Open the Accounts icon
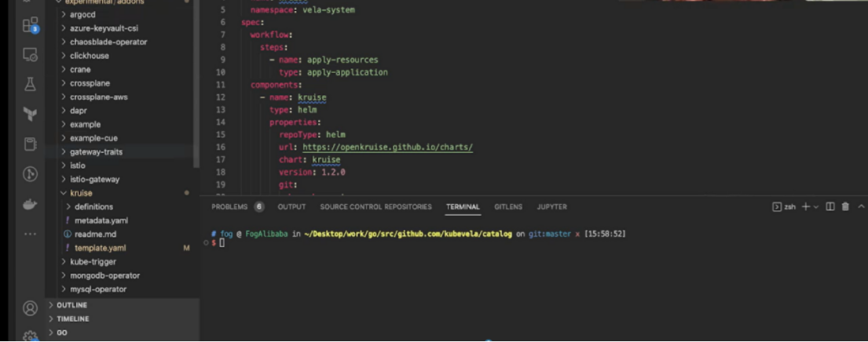The image size is (868, 342). click(x=30, y=308)
